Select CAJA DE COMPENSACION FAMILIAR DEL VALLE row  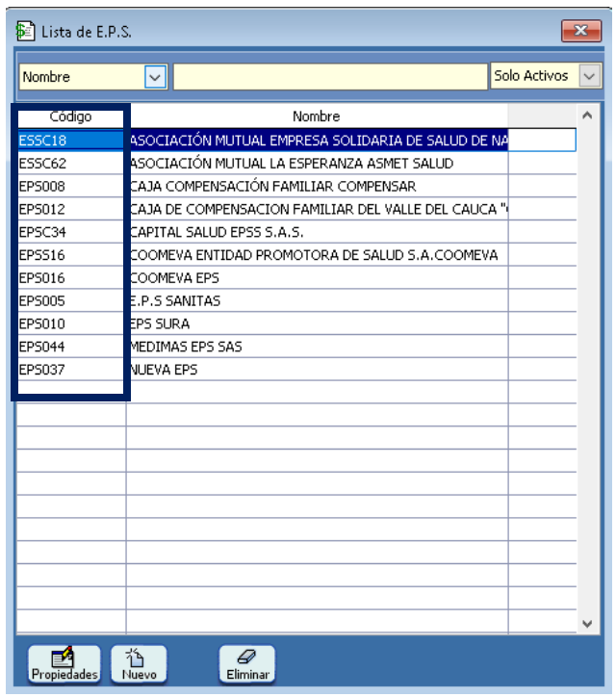point(318,209)
